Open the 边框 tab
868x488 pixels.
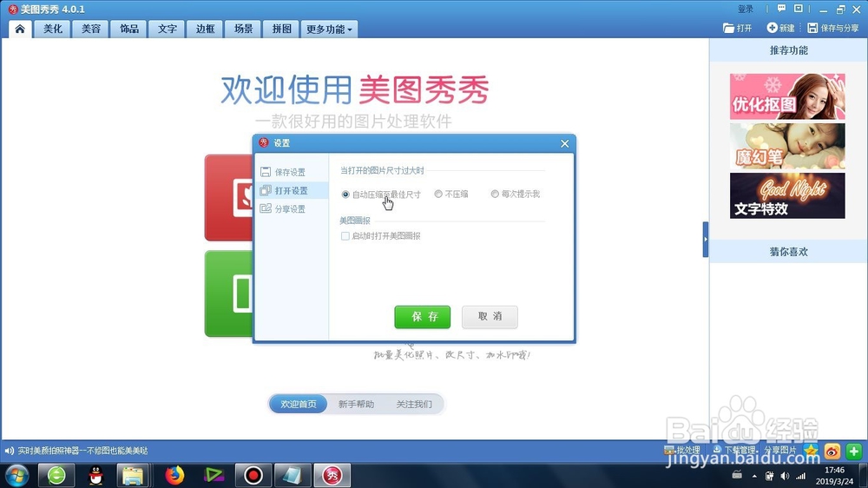(205, 29)
